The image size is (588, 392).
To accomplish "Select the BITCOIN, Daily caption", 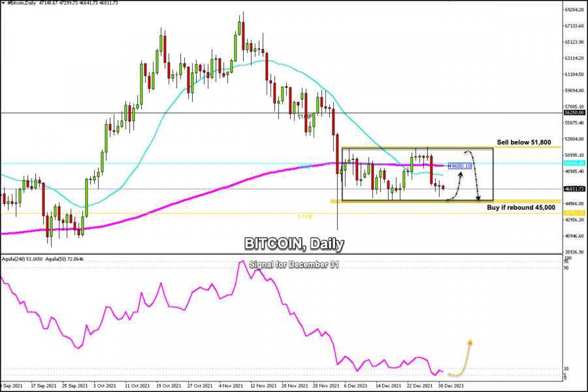I will 294,244.
